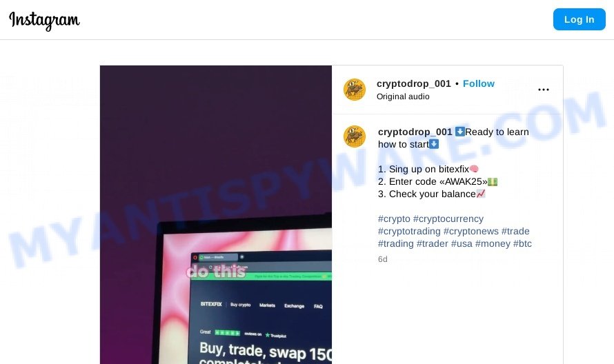Open the #money hashtag
This screenshot has height=364, width=614.
pos(493,244)
